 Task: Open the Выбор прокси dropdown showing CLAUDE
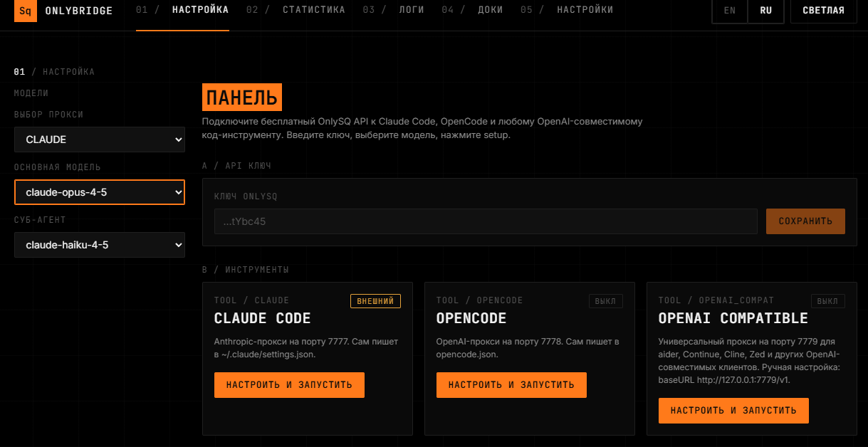(100, 140)
